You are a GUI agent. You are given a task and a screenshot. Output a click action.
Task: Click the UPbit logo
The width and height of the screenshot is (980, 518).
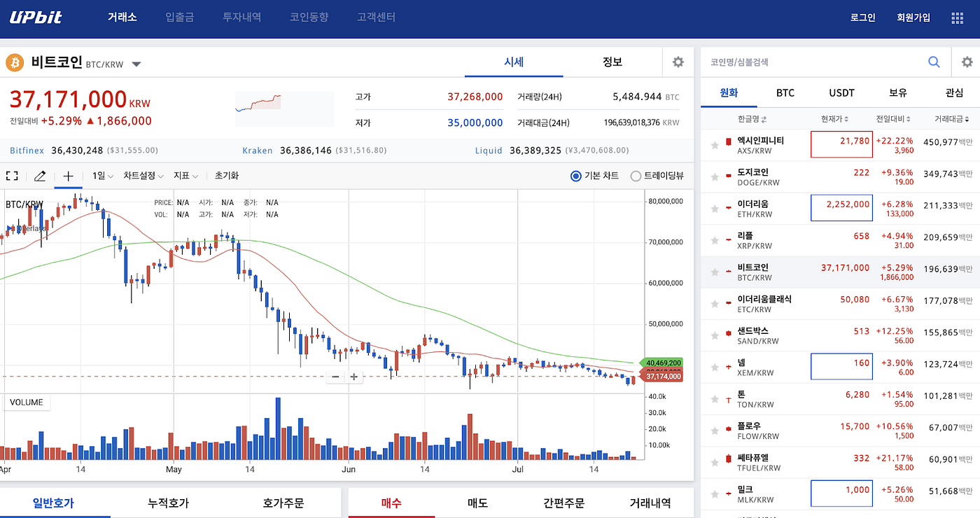pyautogui.click(x=36, y=17)
